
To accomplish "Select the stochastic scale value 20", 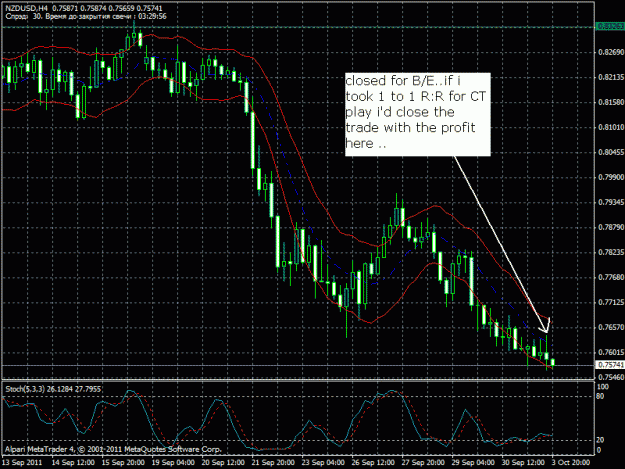I will pyautogui.click(x=601, y=440).
